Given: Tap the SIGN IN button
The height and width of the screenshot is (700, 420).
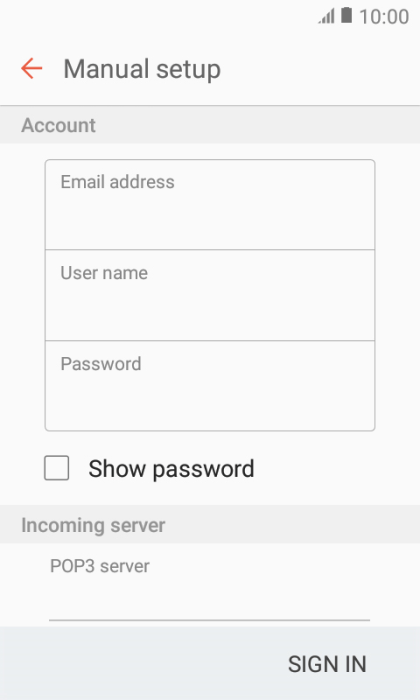Looking at the screenshot, I should pos(327,664).
